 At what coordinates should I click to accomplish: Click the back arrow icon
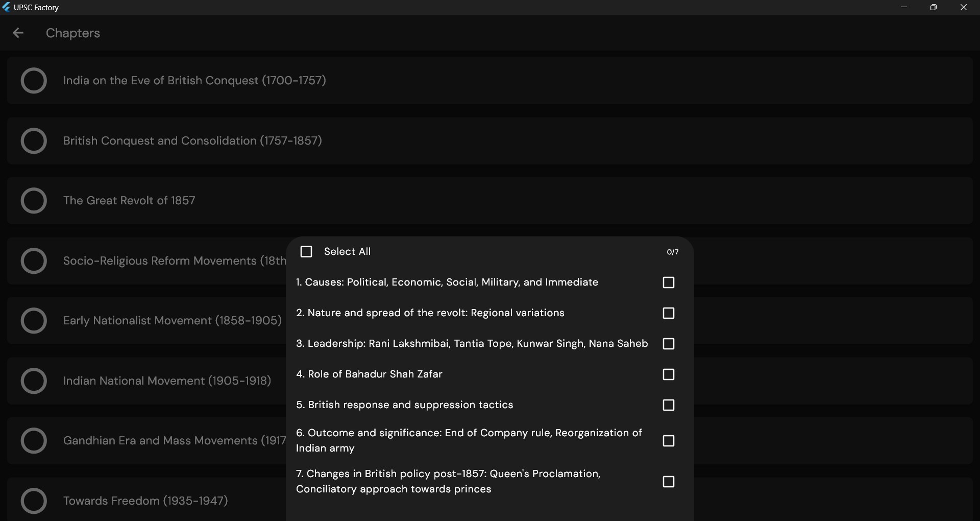(18, 33)
